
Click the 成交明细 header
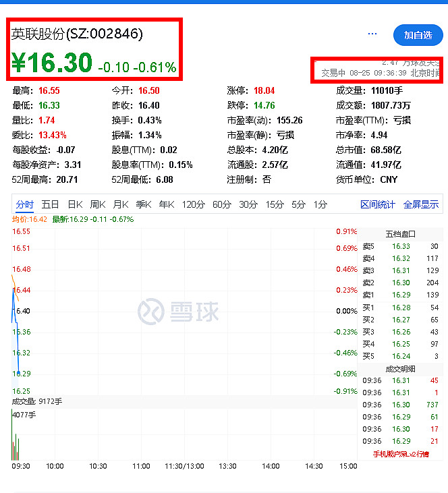coord(401,369)
